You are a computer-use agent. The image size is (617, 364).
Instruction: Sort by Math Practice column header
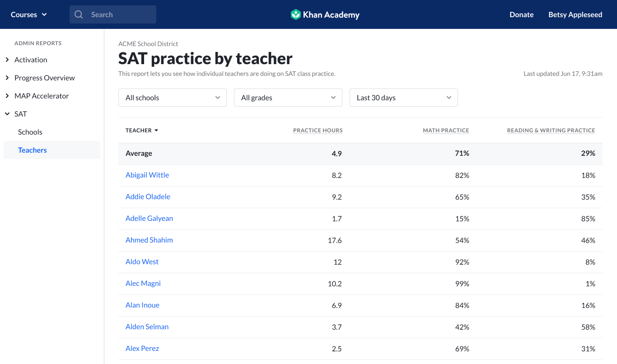tap(446, 131)
